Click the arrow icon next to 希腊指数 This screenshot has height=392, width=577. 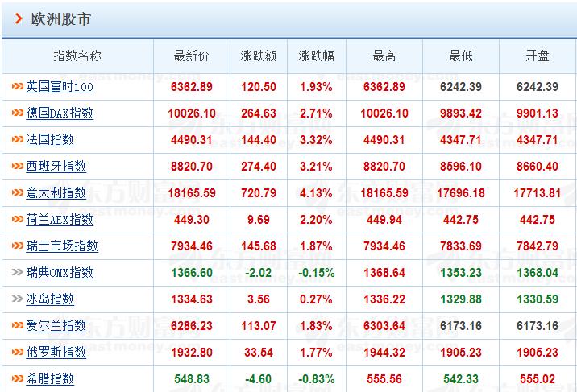point(17,379)
